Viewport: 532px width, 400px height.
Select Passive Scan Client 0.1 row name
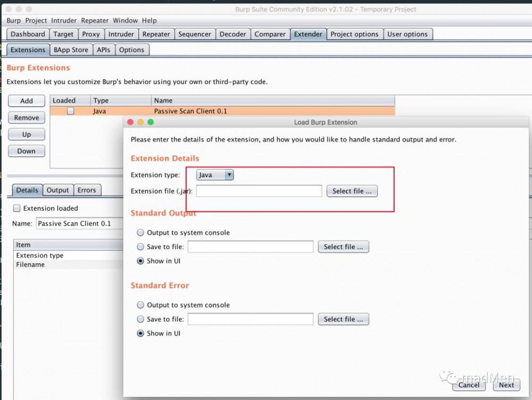(x=190, y=111)
